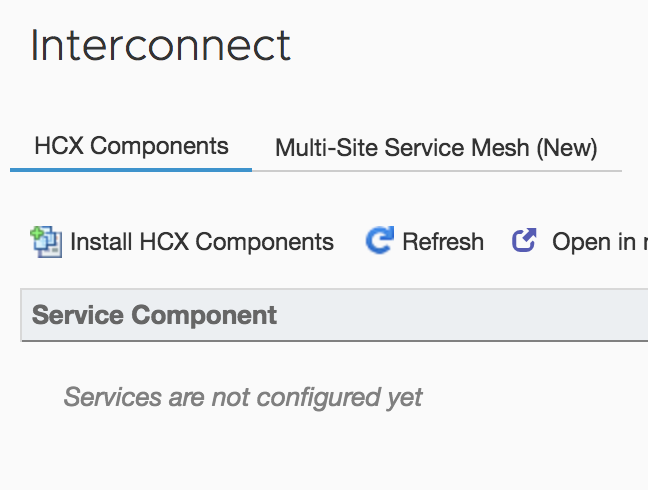Image resolution: width=648 pixels, height=490 pixels.
Task: Select the Install HCX Components text button
Action: 201,242
